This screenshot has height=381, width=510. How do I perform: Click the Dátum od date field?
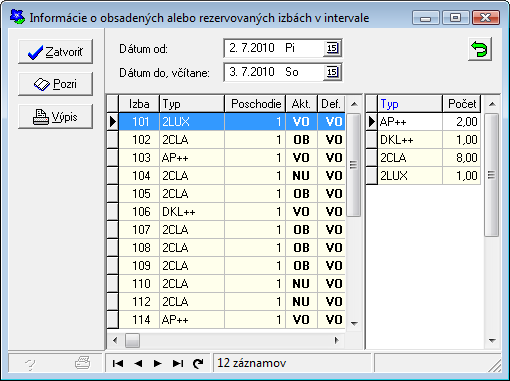pos(283,48)
